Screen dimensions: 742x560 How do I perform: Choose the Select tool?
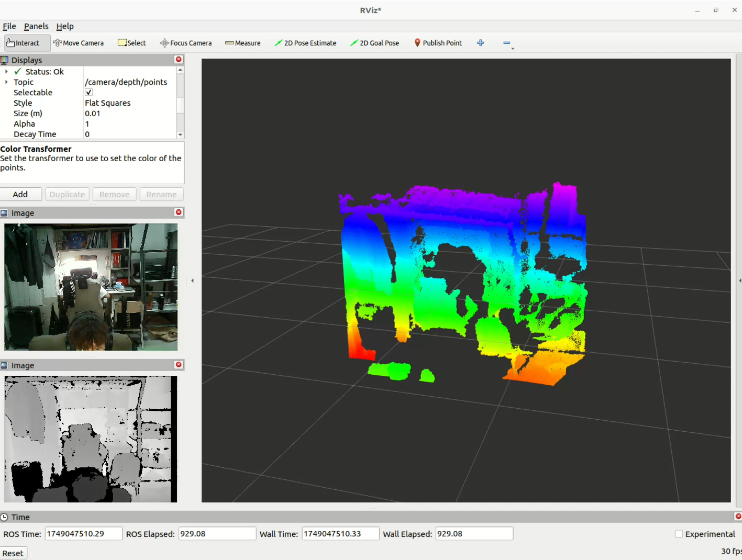click(x=132, y=43)
